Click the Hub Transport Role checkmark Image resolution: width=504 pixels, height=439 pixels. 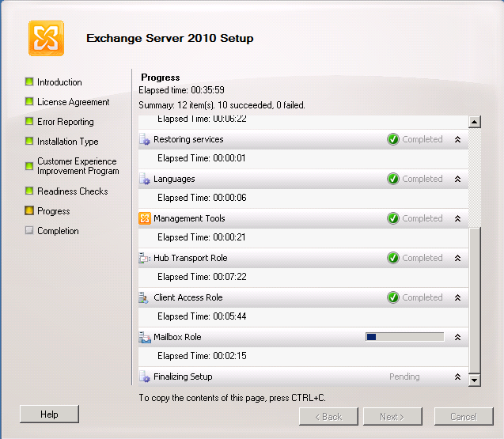click(392, 258)
